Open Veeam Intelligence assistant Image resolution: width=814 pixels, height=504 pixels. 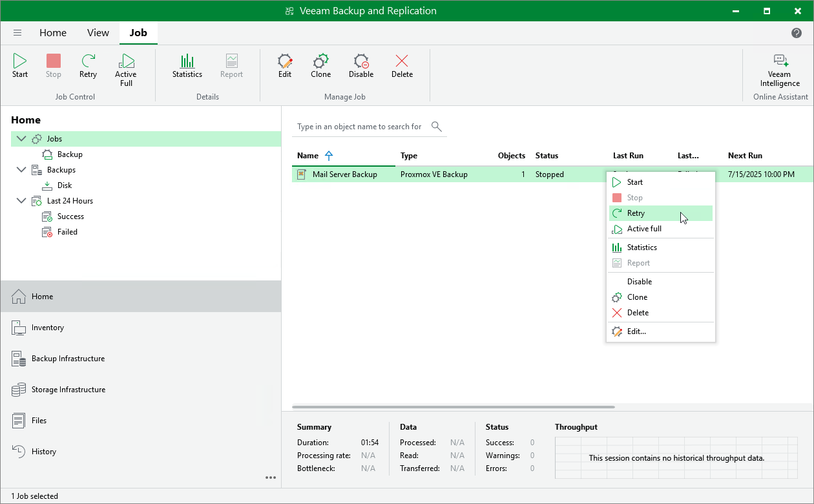click(x=780, y=70)
